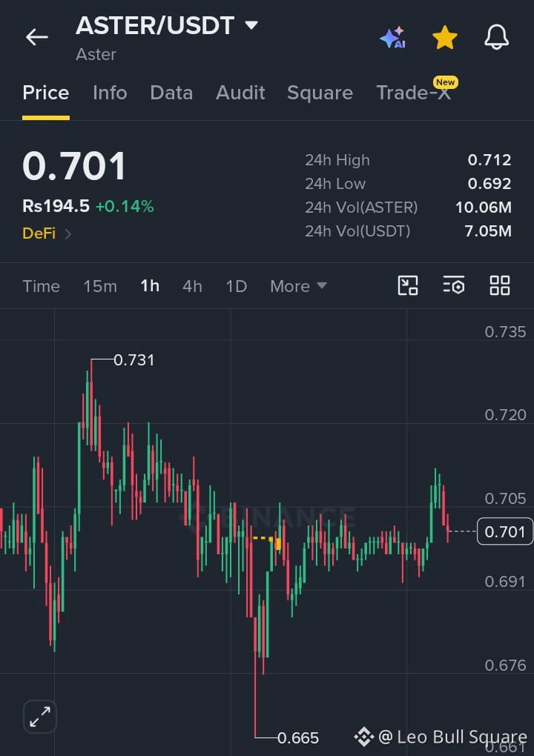
Task: Open price alert bell icon
Action: [496, 37]
